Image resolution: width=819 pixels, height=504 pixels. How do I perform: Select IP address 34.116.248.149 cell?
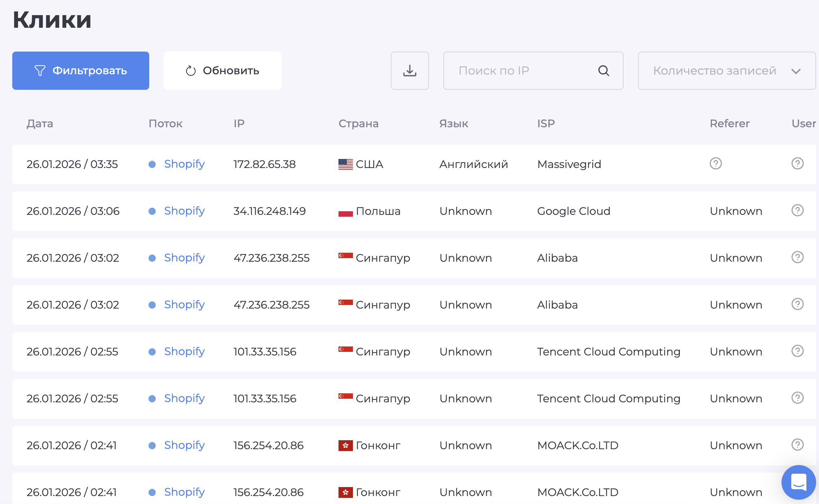click(269, 211)
